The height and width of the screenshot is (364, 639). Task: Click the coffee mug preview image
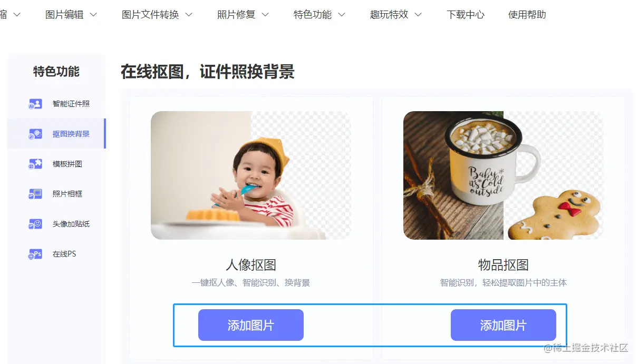[504, 175]
